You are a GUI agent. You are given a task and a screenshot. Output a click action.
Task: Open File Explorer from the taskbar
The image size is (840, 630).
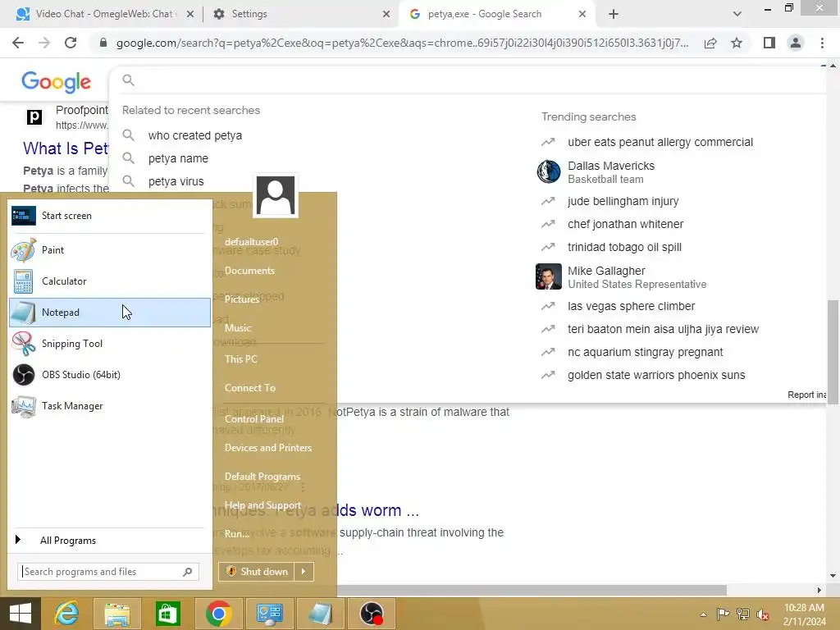(117, 614)
